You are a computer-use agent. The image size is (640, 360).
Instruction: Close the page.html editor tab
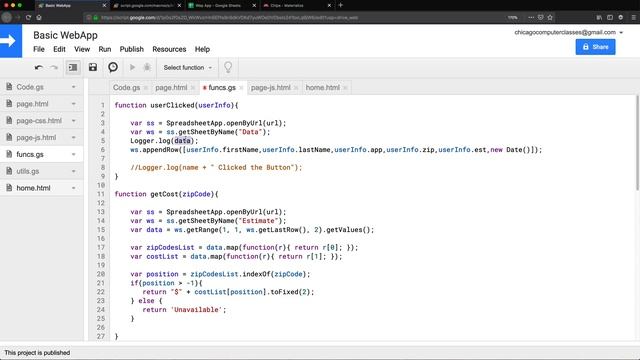(193, 88)
